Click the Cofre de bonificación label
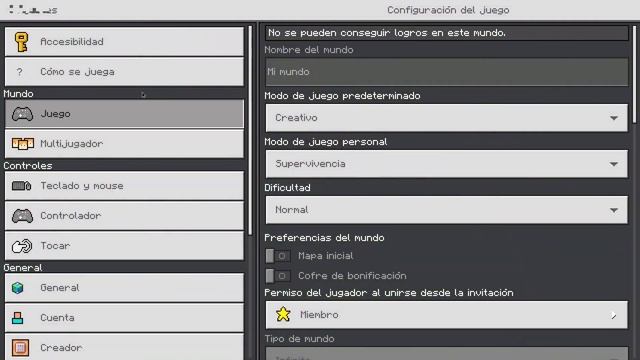Image resolution: width=640 pixels, height=360 pixels. click(x=352, y=276)
